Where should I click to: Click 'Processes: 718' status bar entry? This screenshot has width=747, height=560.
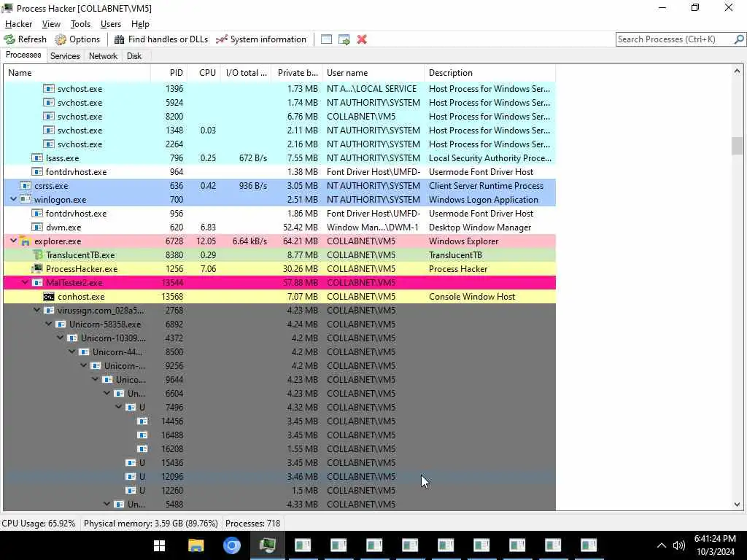click(x=252, y=524)
